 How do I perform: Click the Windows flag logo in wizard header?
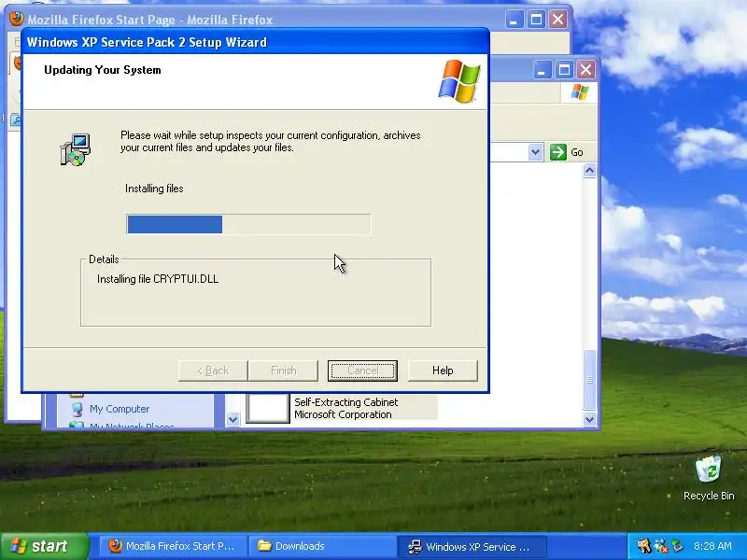click(x=459, y=81)
